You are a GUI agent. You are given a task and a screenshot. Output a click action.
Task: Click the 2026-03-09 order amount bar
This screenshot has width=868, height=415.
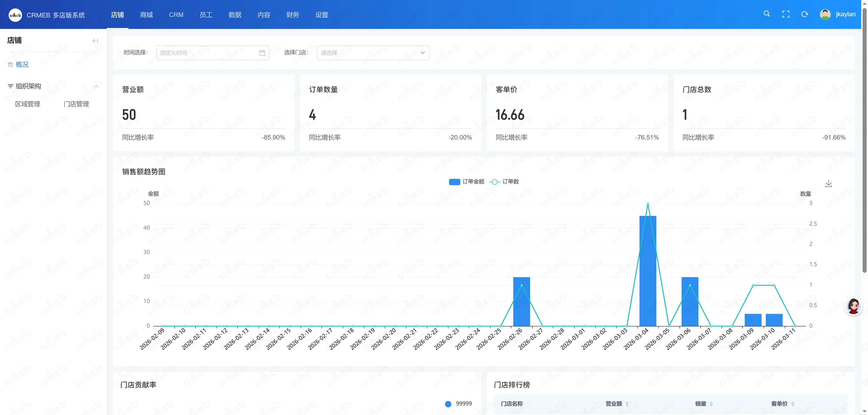click(753, 320)
